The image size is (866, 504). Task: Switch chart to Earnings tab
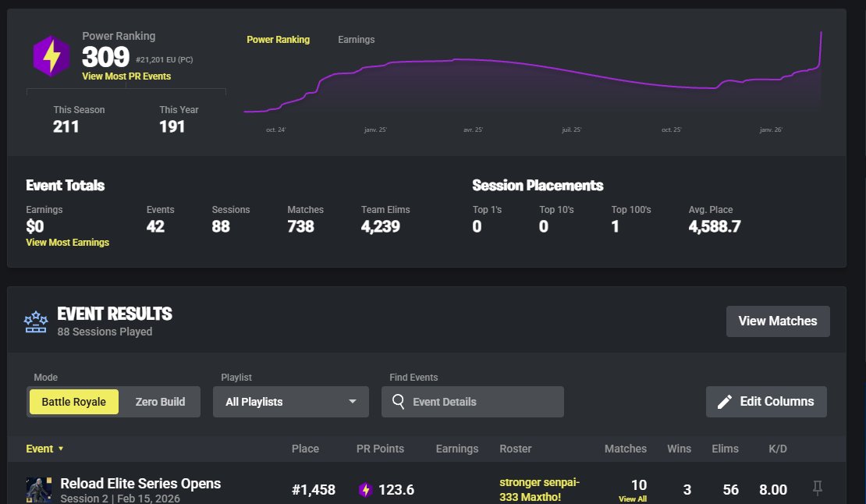(357, 40)
